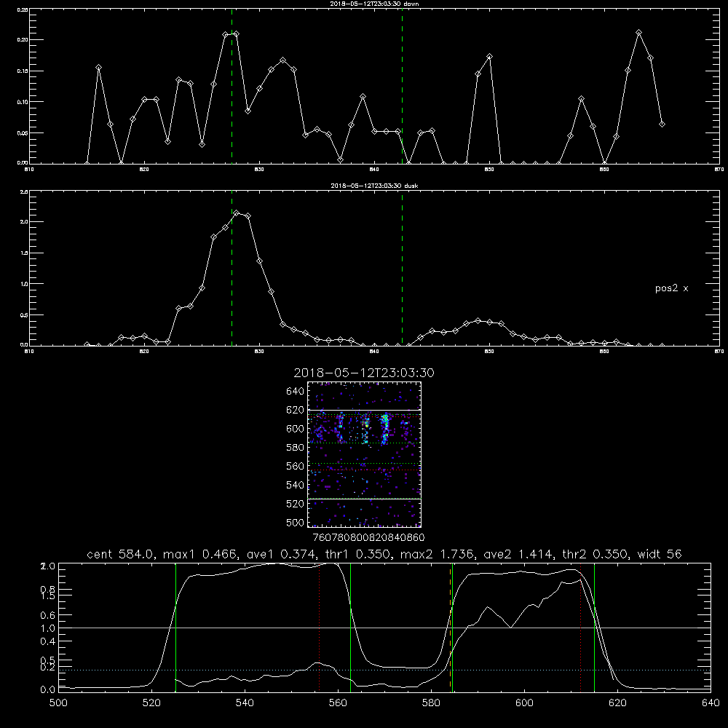Click x-axis label 870 of dawn plot
Screen dimensions: 728x728
coord(719,170)
